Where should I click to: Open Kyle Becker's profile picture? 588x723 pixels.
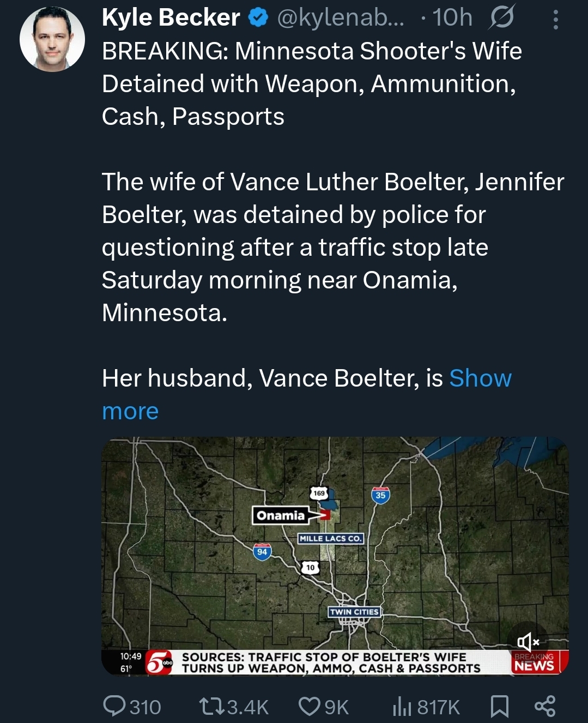[52, 39]
